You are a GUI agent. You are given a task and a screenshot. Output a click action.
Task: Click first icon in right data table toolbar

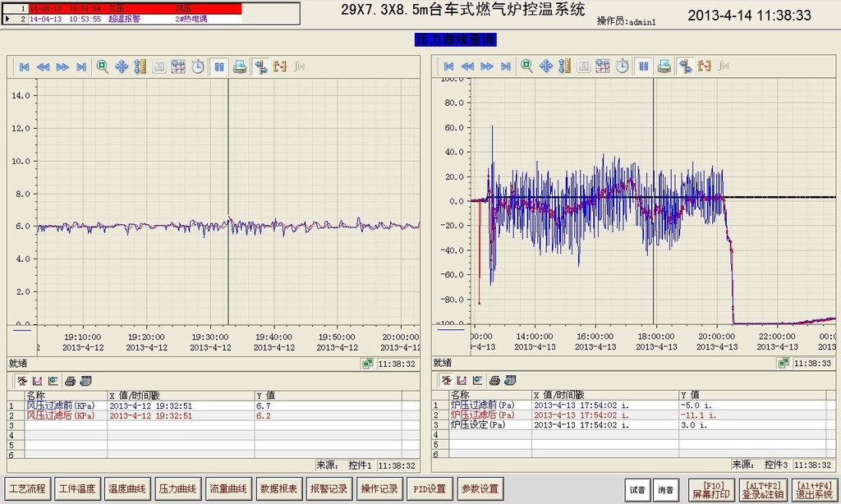(447, 380)
